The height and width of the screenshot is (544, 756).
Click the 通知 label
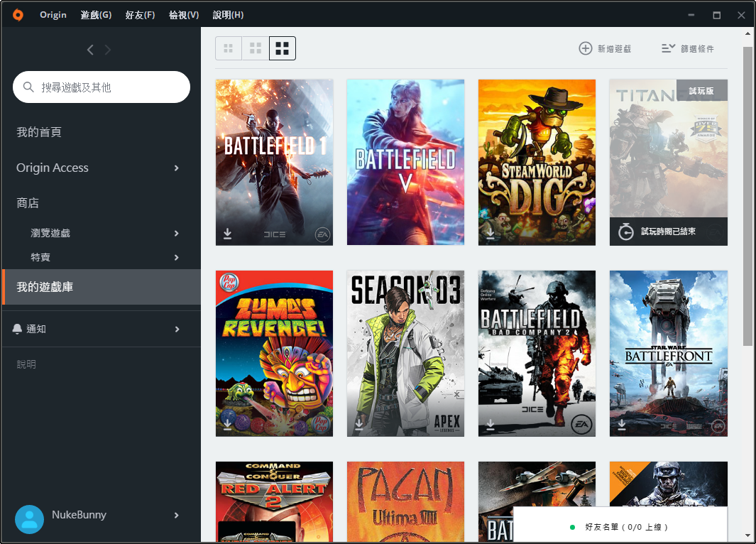36,329
